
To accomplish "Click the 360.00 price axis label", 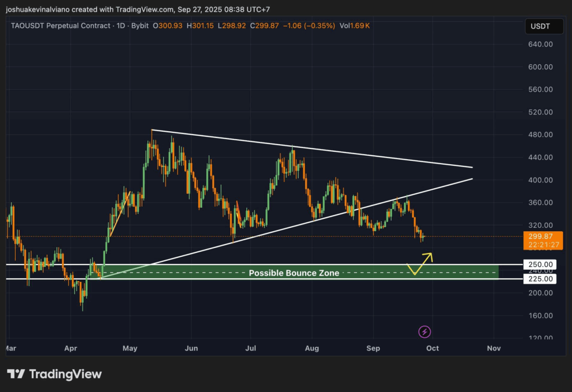I will coord(540,202).
